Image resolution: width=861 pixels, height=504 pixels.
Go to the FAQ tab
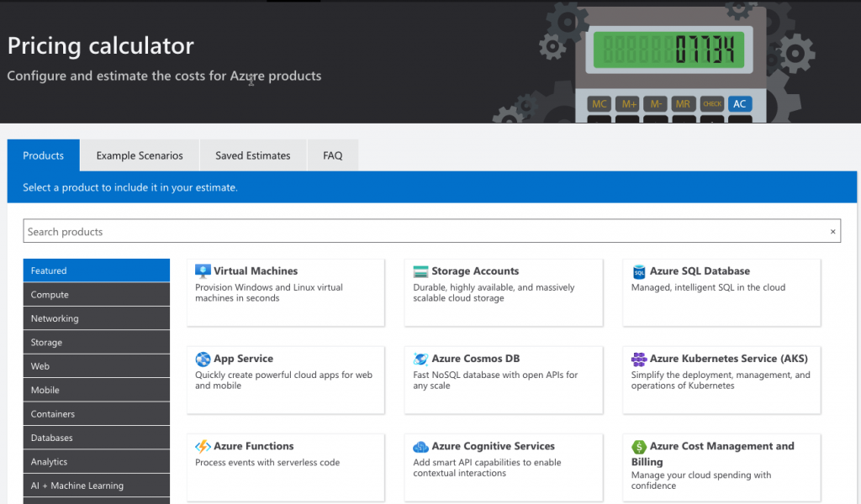point(333,155)
